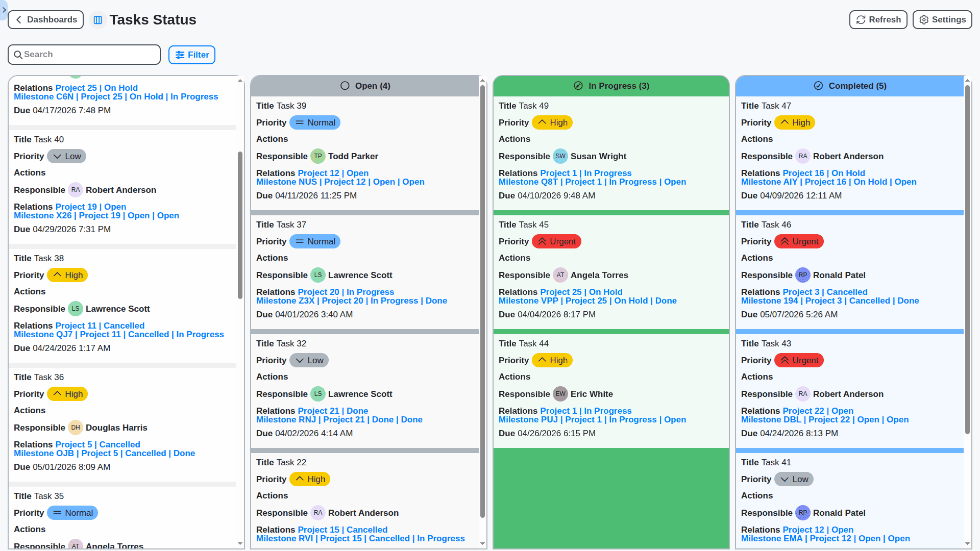The height and width of the screenshot is (551, 980).
Task: Click the back chevron inside the Dashboards button
Action: click(18, 19)
